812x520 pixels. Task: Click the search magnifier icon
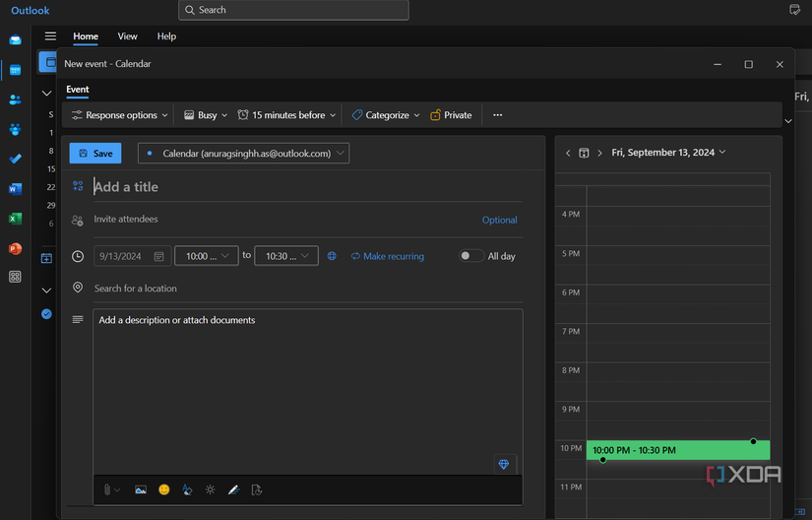pos(190,10)
